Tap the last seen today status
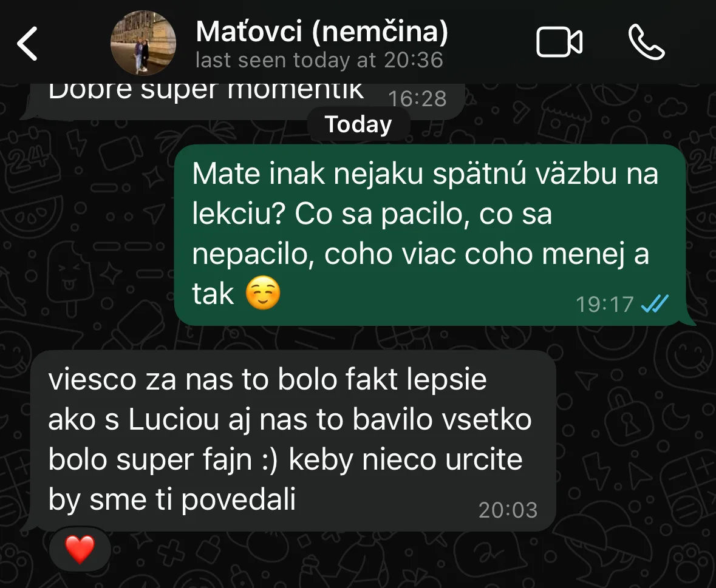716x588 pixels. pyautogui.click(x=319, y=60)
